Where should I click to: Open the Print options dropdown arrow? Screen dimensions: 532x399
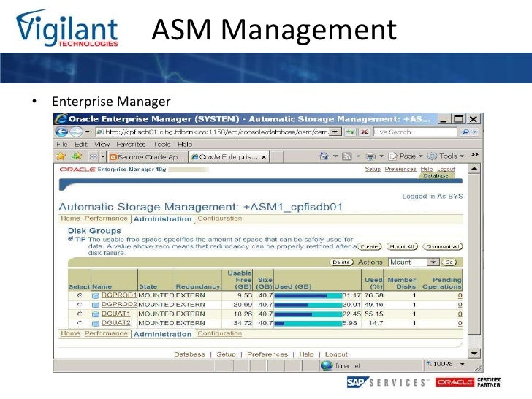point(381,156)
